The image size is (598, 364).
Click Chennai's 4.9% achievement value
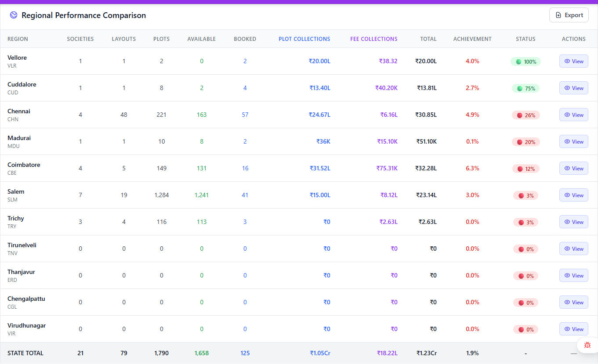point(472,115)
